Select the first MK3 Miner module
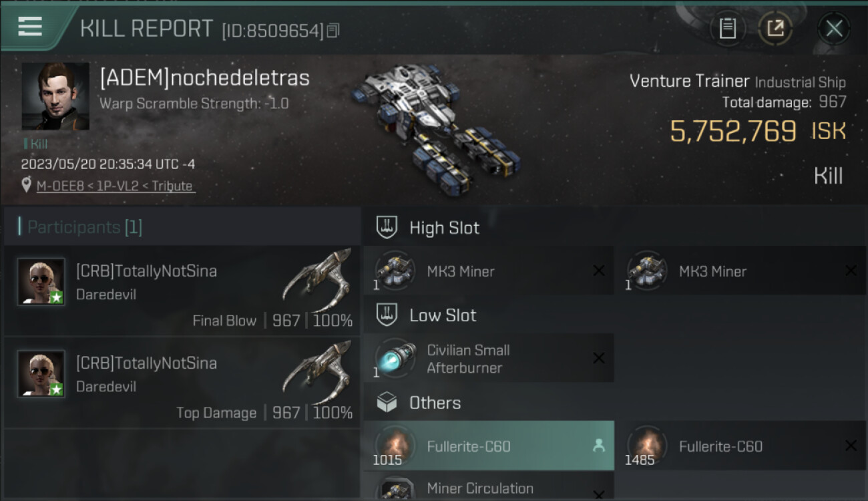Screen dimensions: 868x501 pyautogui.click(x=489, y=271)
